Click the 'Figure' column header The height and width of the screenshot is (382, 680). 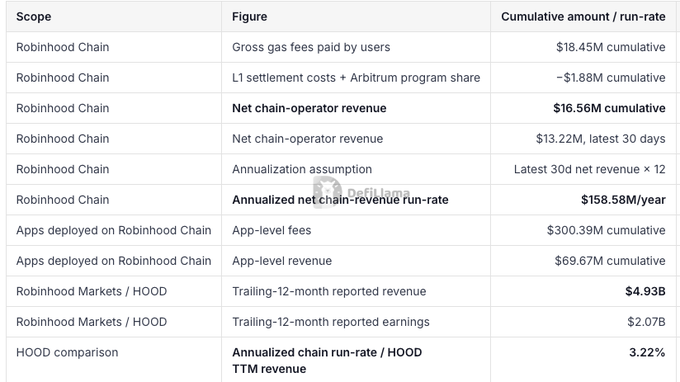coord(249,17)
